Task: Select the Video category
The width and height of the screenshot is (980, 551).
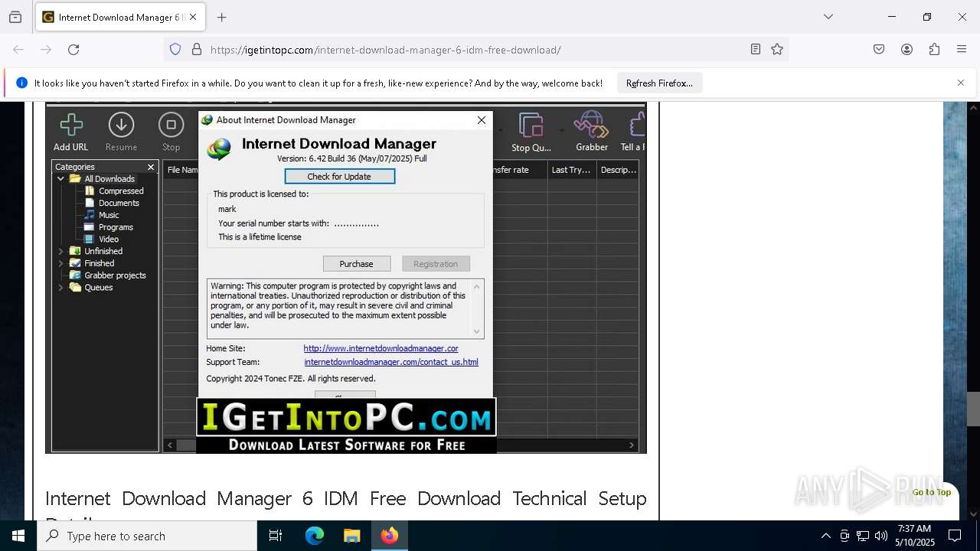Action: pyautogui.click(x=109, y=240)
